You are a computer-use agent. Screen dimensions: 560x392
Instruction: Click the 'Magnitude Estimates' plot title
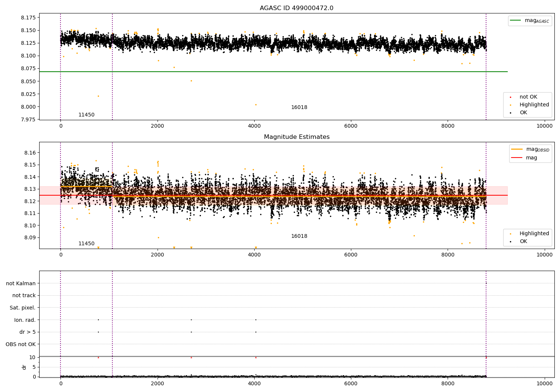[296, 137]
